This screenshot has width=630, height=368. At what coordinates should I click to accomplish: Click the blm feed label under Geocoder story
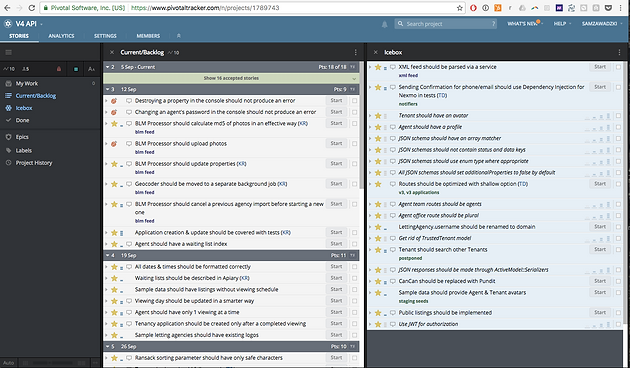[x=145, y=192]
